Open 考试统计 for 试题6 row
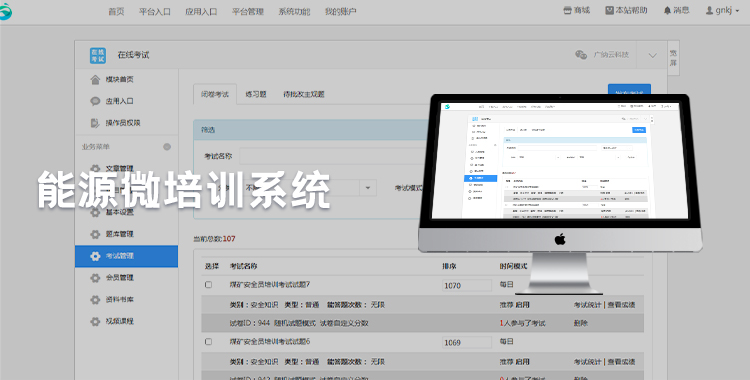This screenshot has height=380, width=750. [x=587, y=362]
